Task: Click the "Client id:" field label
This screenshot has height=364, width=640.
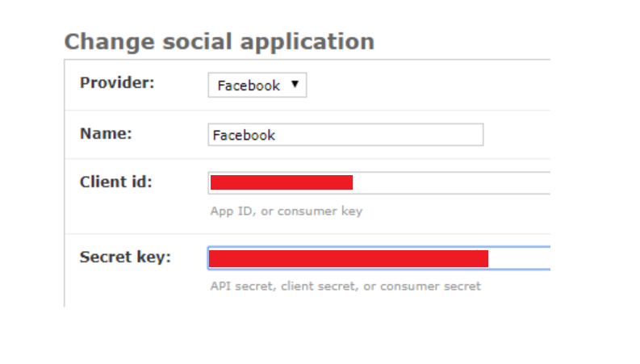Action: 116,182
